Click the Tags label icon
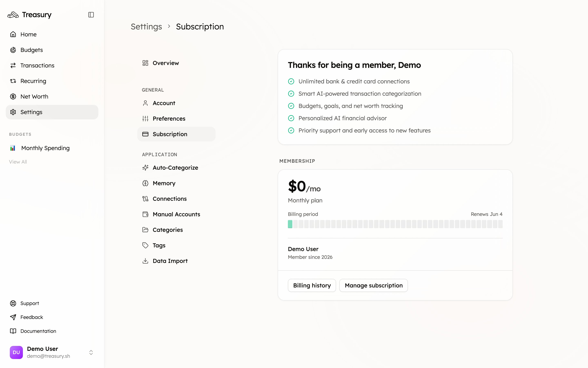This screenshot has height=368, width=588. (145, 245)
